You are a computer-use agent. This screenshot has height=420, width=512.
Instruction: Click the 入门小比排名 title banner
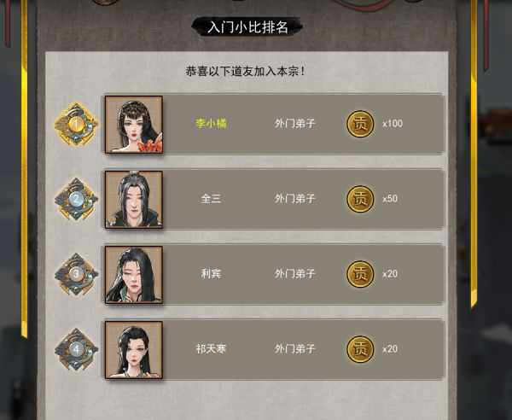(247, 26)
